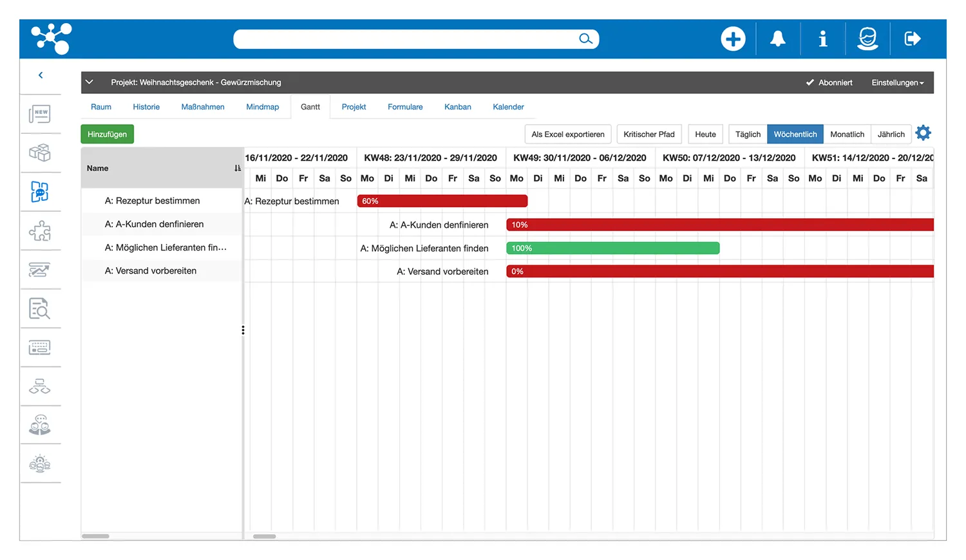966x560 pixels.
Task: Switch timeline to Monatlich view
Action: (x=847, y=134)
